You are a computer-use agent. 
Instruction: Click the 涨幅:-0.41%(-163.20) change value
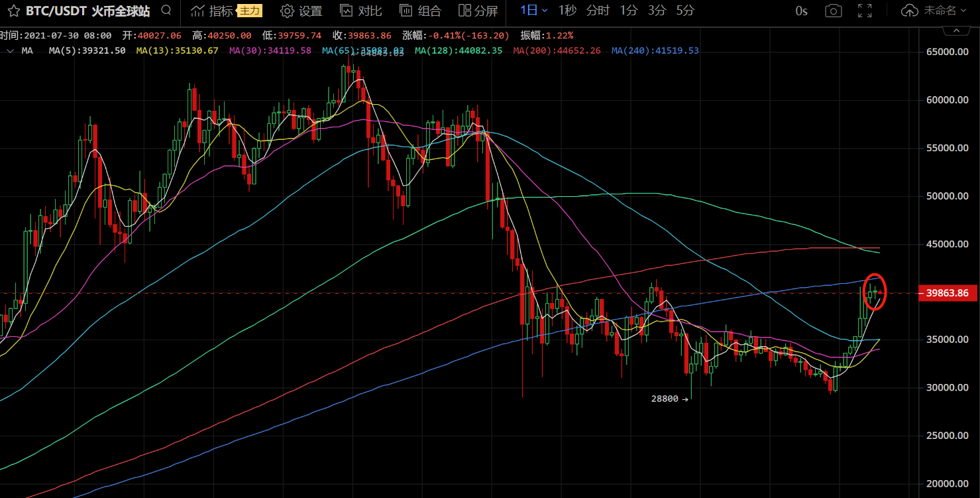pyautogui.click(x=456, y=35)
